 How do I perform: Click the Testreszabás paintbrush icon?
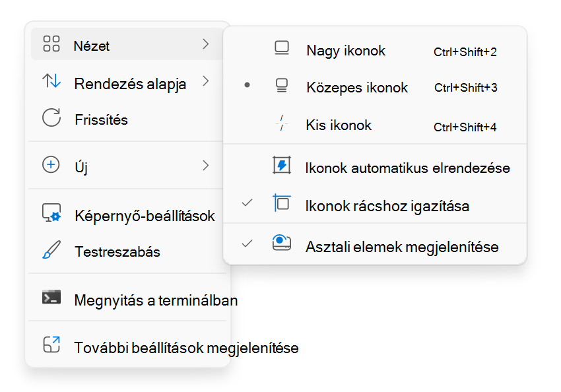pos(51,249)
